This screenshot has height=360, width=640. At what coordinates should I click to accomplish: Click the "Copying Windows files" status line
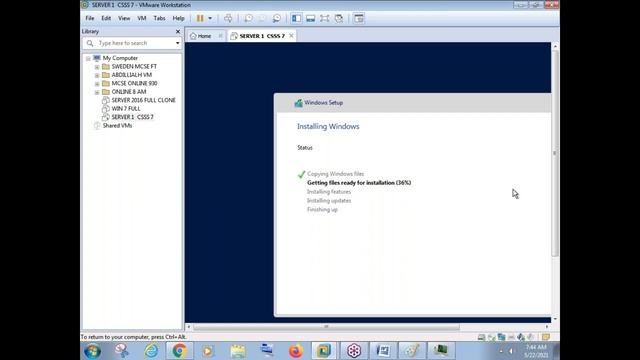335,174
